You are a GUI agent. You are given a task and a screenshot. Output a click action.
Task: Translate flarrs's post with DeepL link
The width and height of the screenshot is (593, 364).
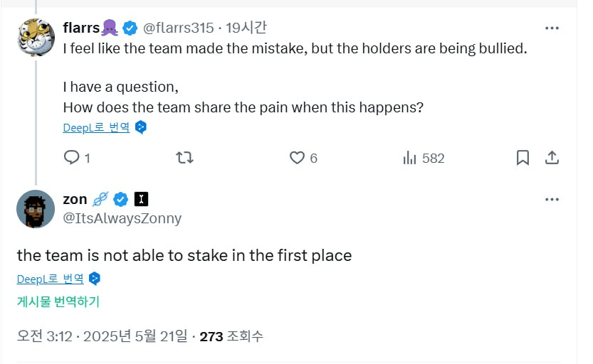point(96,128)
